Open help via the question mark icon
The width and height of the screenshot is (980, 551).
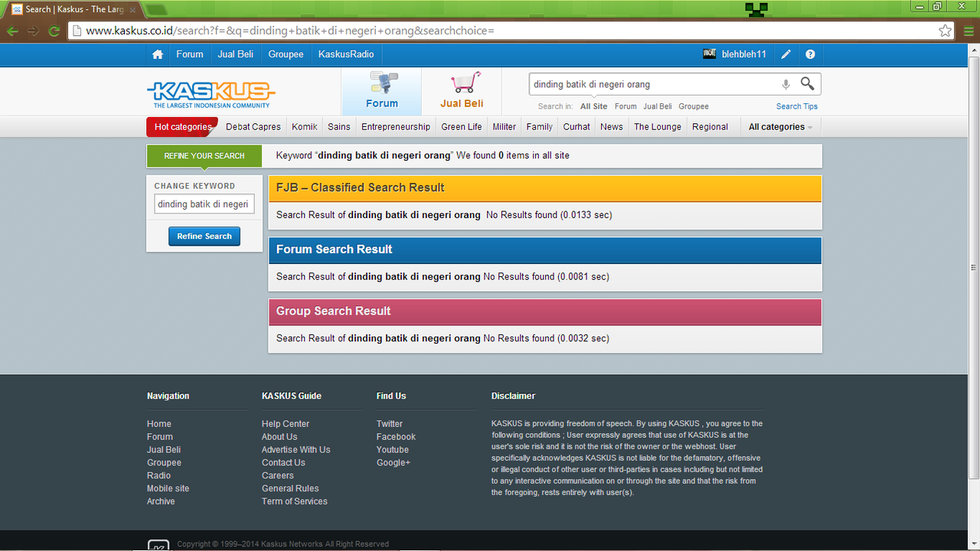click(810, 54)
